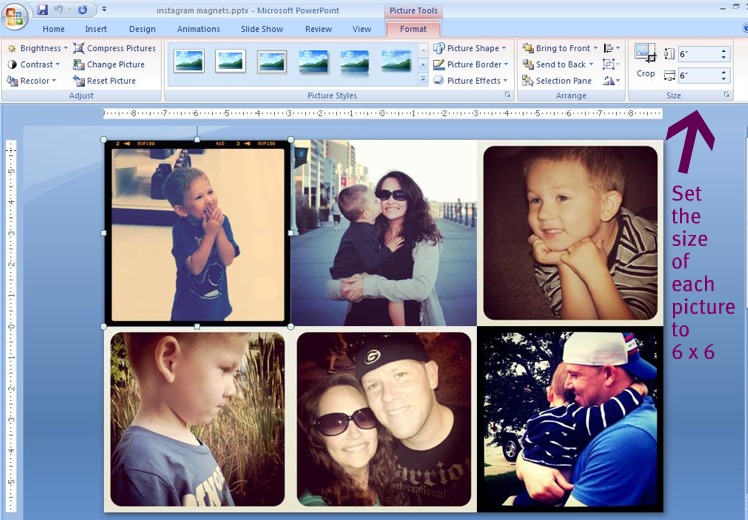Click Send to Back
The width and height of the screenshot is (748, 520).
(558, 64)
